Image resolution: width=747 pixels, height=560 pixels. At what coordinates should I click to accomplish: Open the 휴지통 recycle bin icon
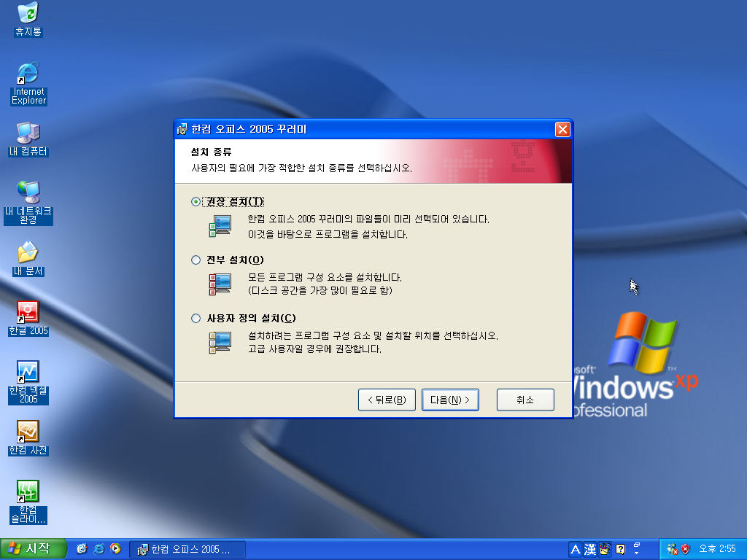(x=28, y=19)
